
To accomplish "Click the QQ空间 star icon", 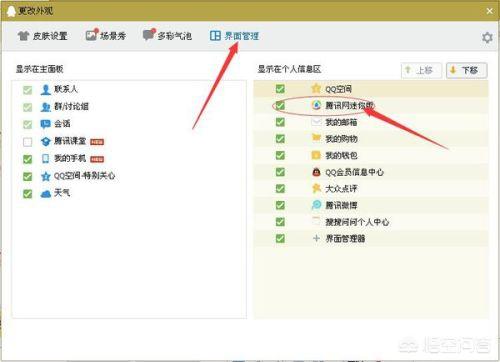I will (x=316, y=88).
